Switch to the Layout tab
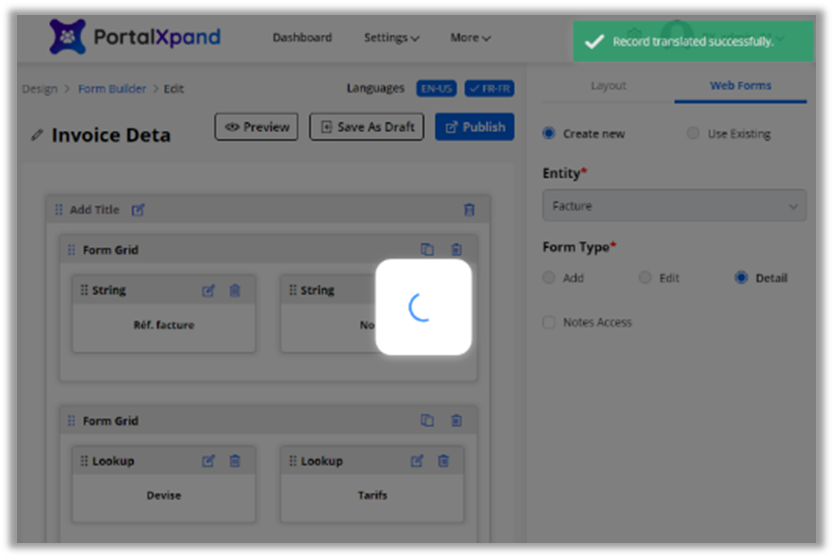Screen dimensions: 834x558 [608, 86]
